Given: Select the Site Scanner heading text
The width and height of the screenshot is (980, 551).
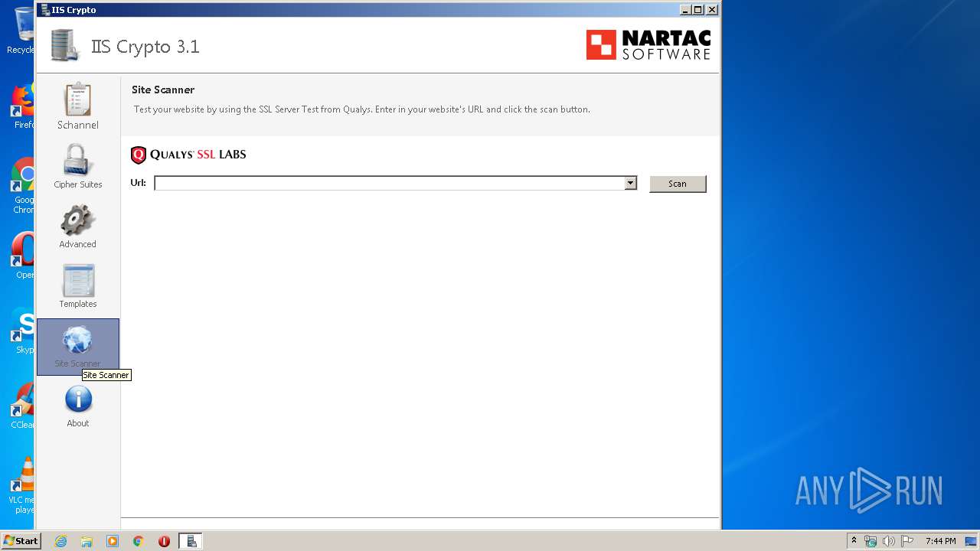Looking at the screenshot, I should coord(163,90).
